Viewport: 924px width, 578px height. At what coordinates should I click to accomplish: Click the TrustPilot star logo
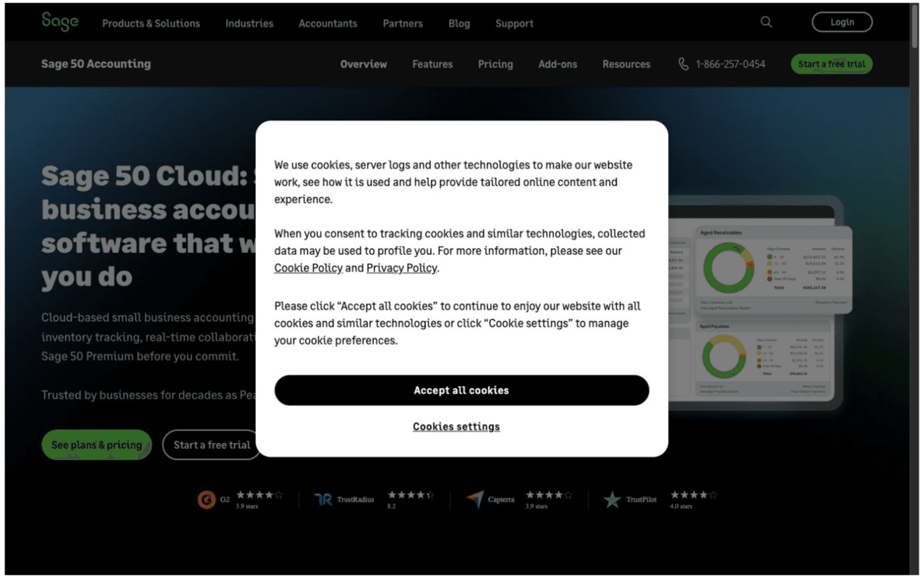tap(612, 499)
